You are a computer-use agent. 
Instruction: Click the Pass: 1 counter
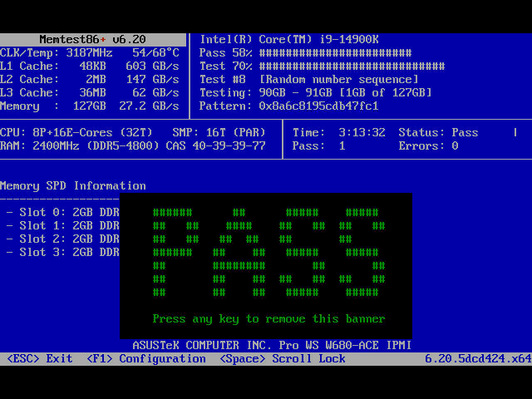(x=319, y=146)
